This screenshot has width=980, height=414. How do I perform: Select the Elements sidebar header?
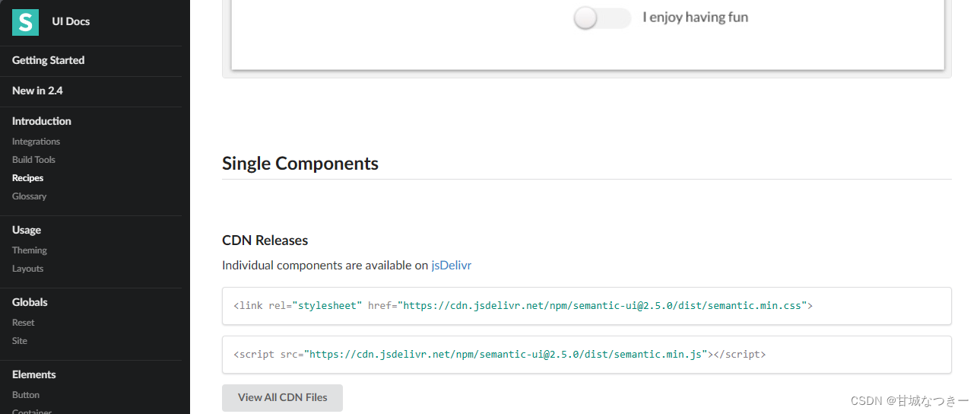click(34, 374)
